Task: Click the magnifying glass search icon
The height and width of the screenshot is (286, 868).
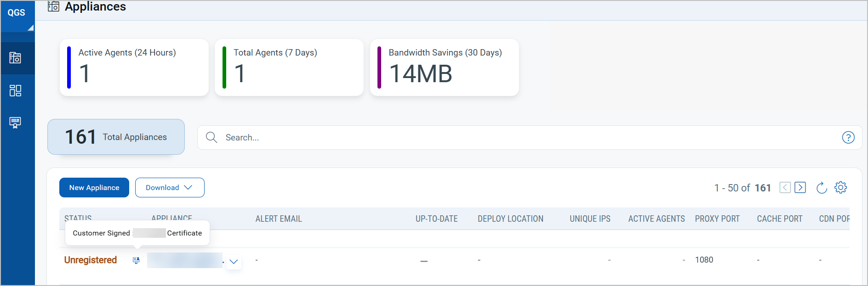Action: coord(211,137)
